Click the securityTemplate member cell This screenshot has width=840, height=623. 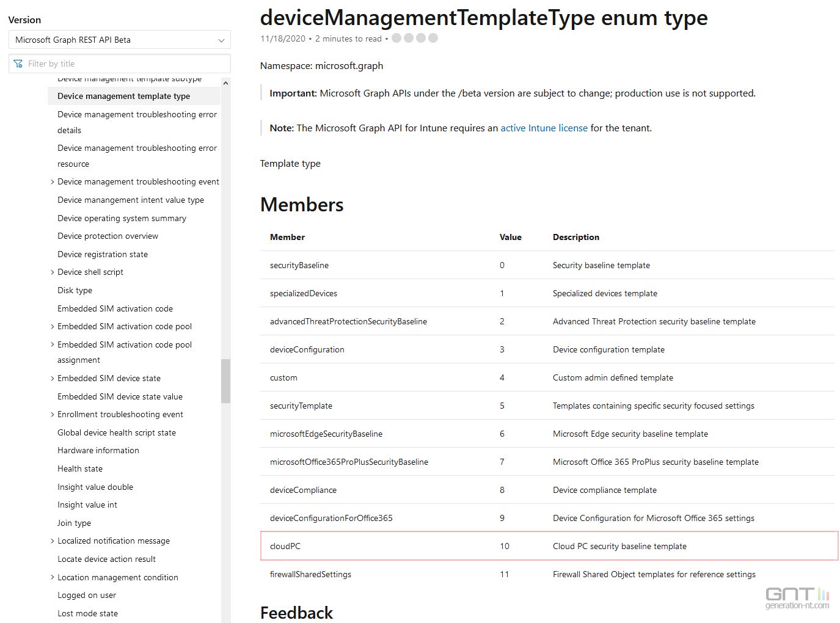point(301,406)
